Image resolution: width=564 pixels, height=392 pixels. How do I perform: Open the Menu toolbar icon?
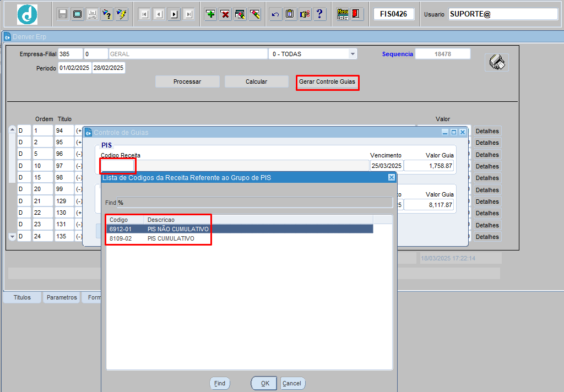[343, 14]
